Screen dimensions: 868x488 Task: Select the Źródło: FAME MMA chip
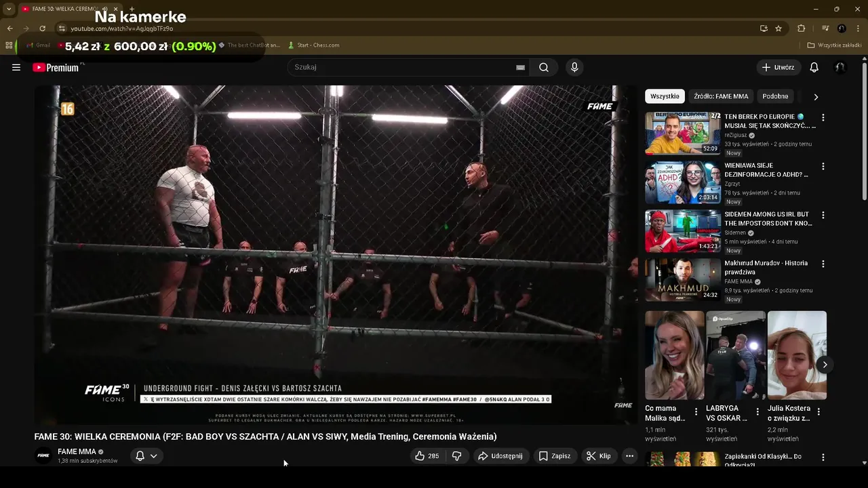click(721, 96)
